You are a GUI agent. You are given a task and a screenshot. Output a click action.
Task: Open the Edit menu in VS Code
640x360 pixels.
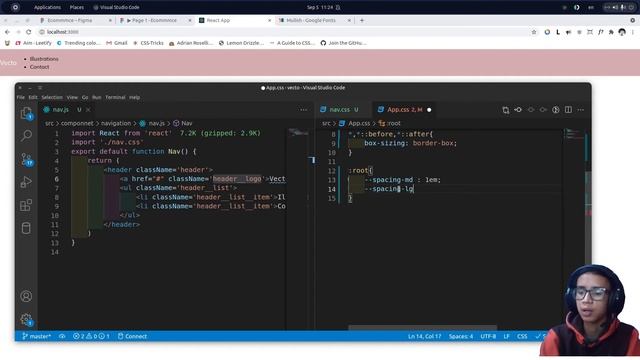coord(33,98)
